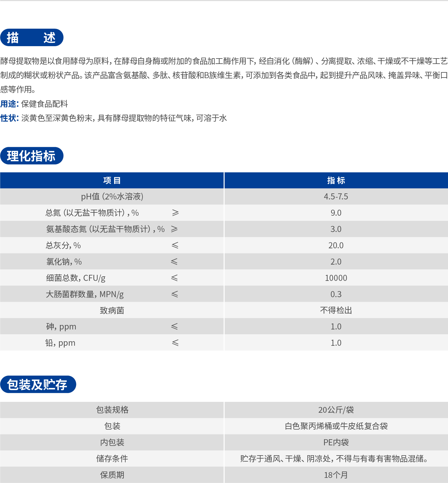This screenshot has width=448, height=483.
Task: Click the 储存条件 cell
Action: click(x=112, y=459)
